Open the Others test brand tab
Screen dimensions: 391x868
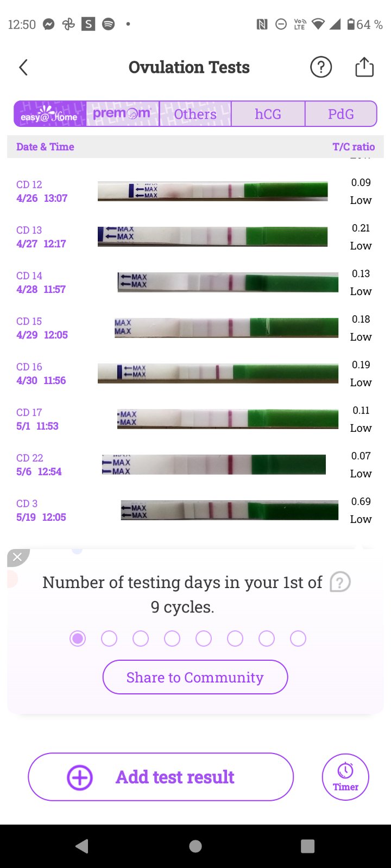[x=195, y=114]
